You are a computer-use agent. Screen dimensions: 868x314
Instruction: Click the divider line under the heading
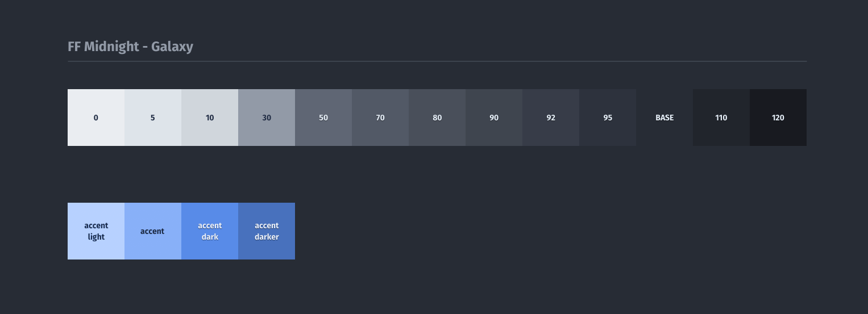[437, 61]
